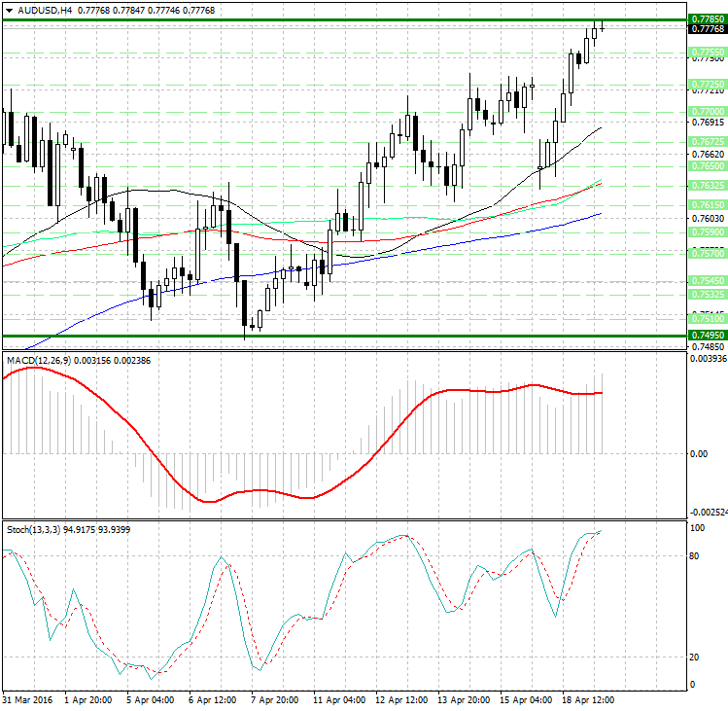The width and height of the screenshot is (728, 711).
Task: Click the Stochastic 80 level marker
Action: click(x=696, y=557)
